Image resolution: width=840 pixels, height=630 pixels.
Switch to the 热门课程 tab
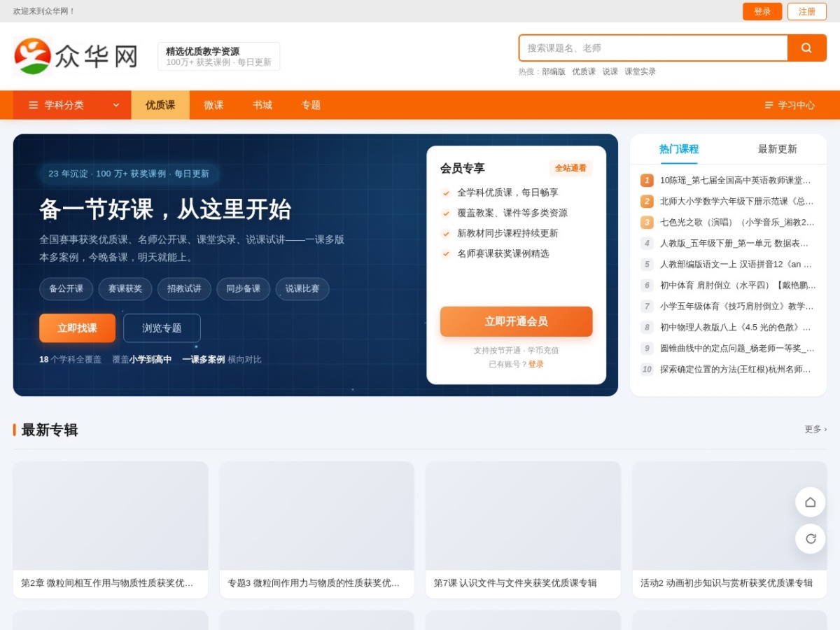[x=679, y=149]
